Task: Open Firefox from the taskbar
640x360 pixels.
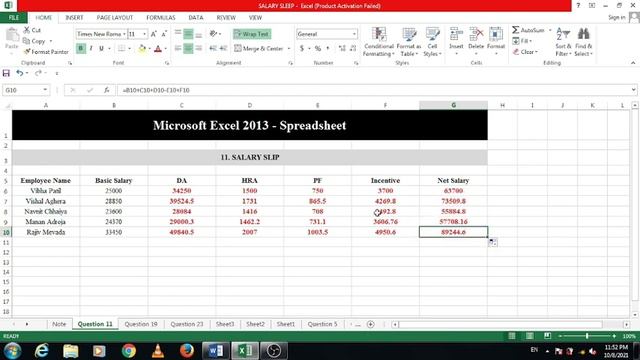Action: click(x=187, y=351)
